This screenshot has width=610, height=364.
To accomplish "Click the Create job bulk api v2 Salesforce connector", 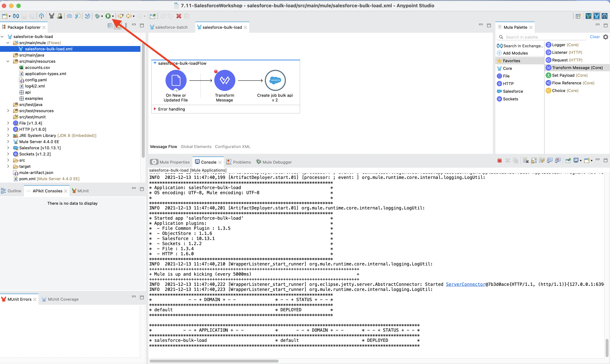I will point(275,80).
